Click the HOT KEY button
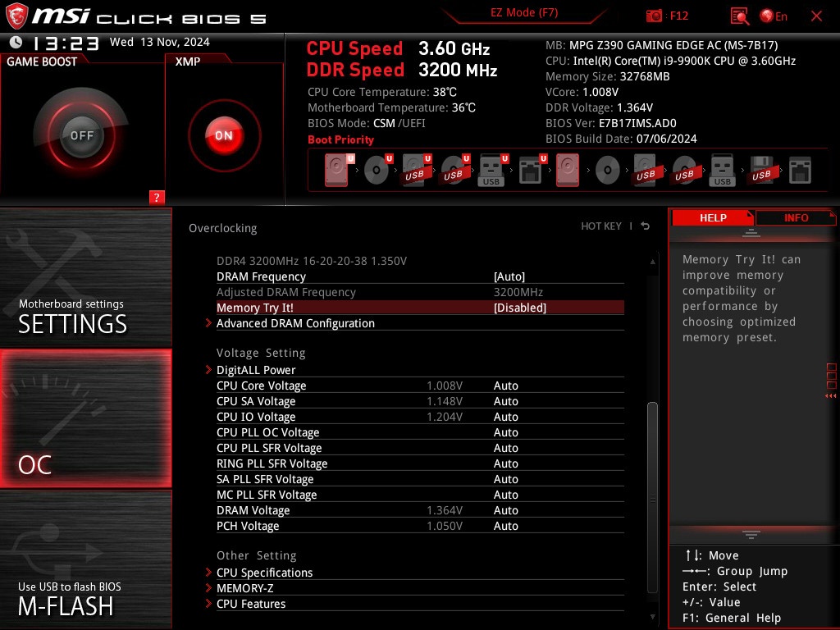 click(x=601, y=226)
